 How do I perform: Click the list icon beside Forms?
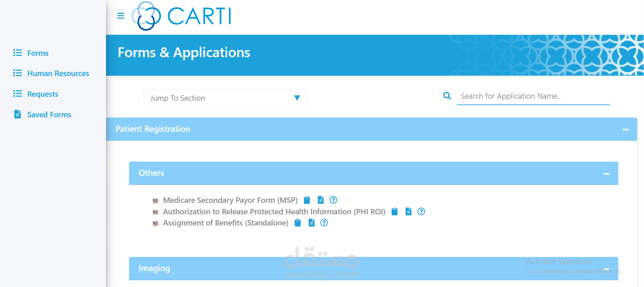coord(18,53)
